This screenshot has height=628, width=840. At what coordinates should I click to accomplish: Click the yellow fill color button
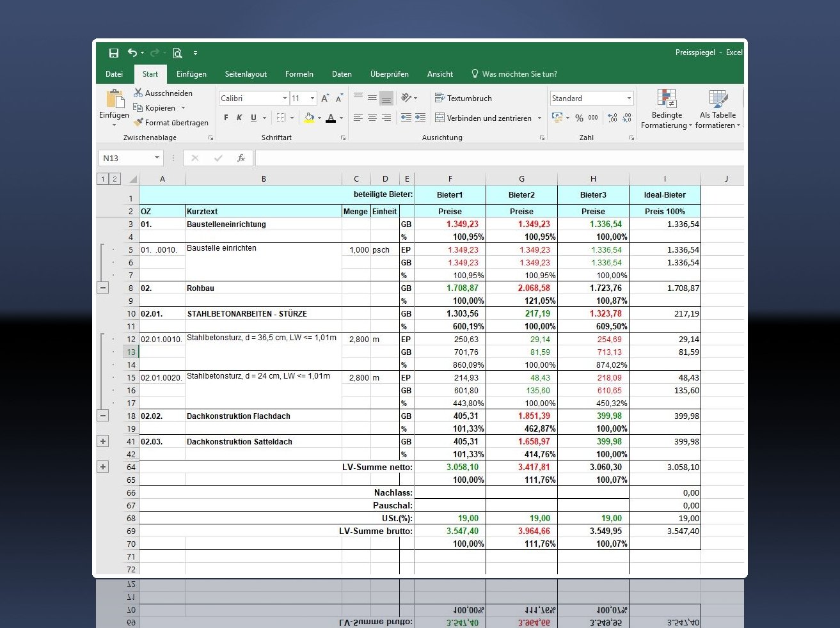pos(309,118)
